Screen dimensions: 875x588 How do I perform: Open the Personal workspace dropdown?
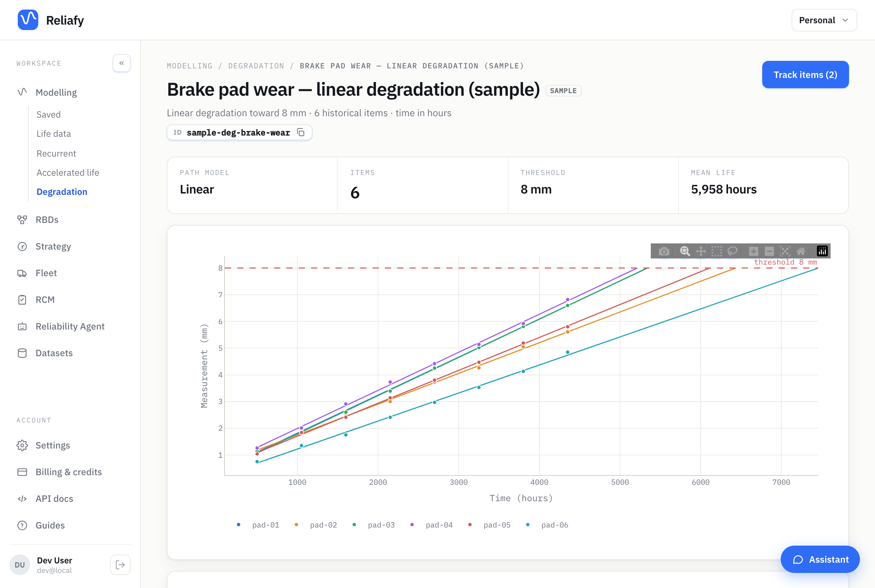(x=824, y=20)
